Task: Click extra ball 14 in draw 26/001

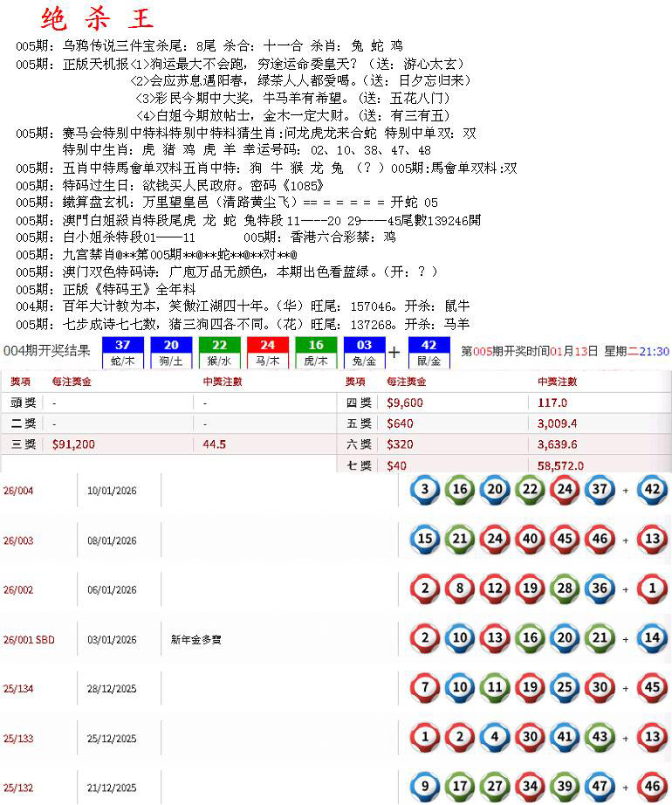Action: [651, 638]
